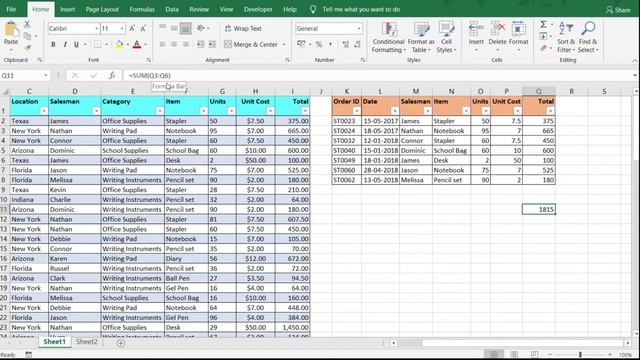Open the File tab

click(11, 9)
